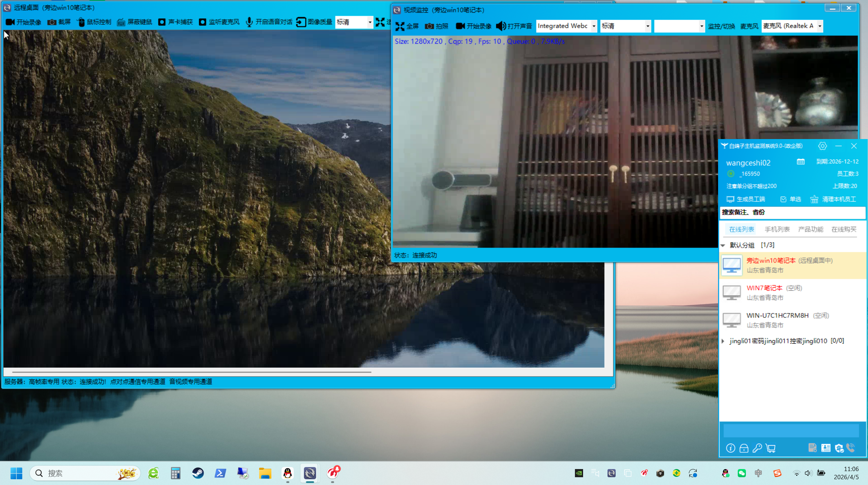Click the full screen icon in video monitor
This screenshot has height=485, width=868.
click(x=400, y=26)
